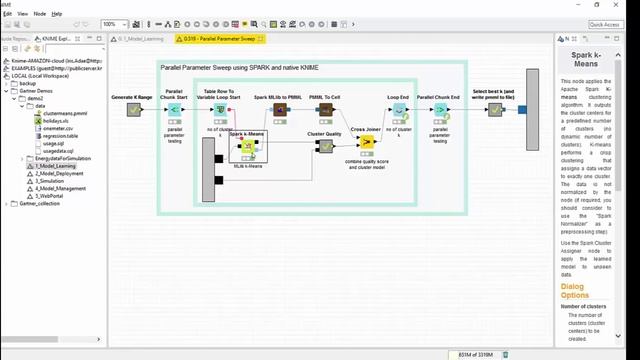Click the Generate K Range node
The image size is (640, 360).
[133, 110]
